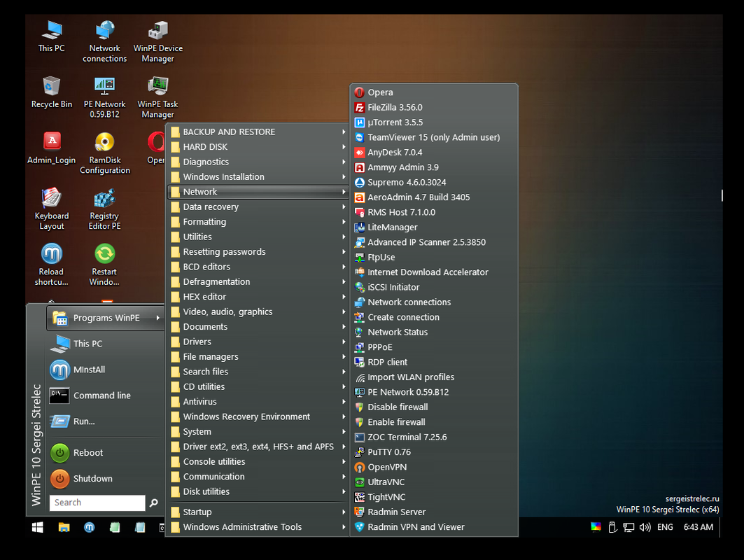The height and width of the screenshot is (560, 744).
Task: Launch LiteManager
Action: pyautogui.click(x=434, y=227)
